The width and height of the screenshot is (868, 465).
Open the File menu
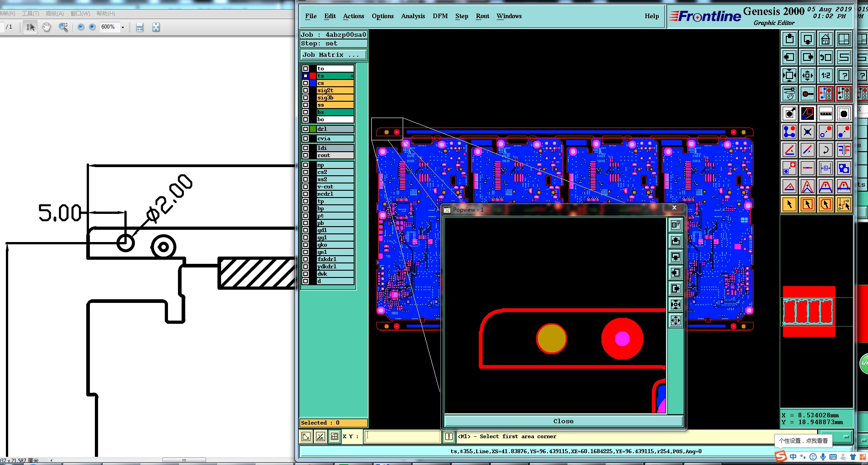click(x=311, y=16)
